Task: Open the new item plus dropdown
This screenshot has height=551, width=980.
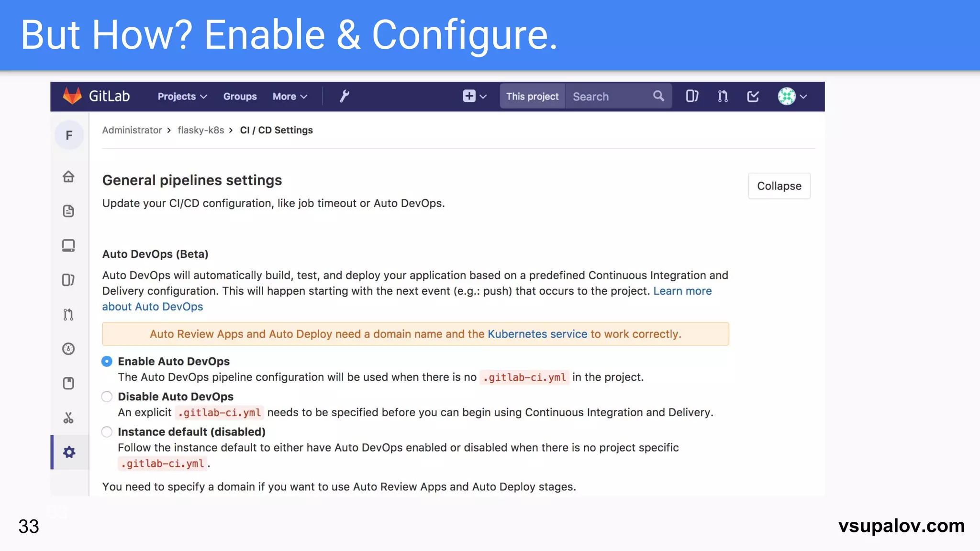Action: 474,96
